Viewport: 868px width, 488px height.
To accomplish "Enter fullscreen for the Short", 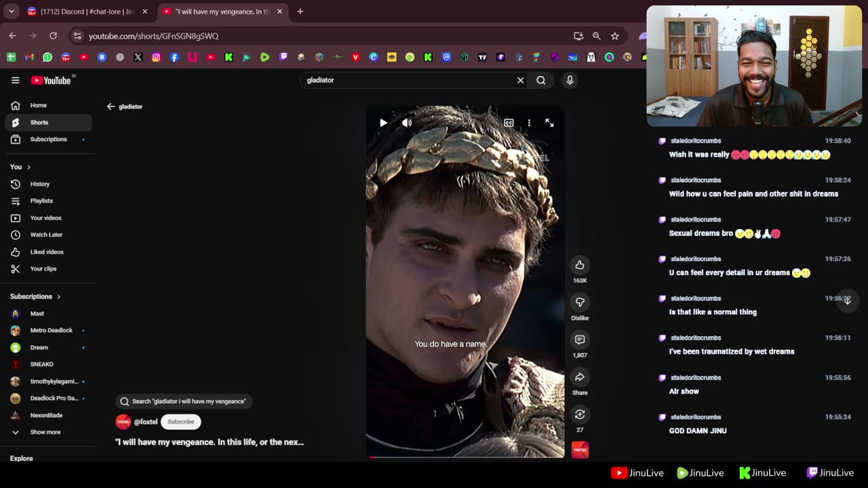I will pyautogui.click(x=549, y=123).
